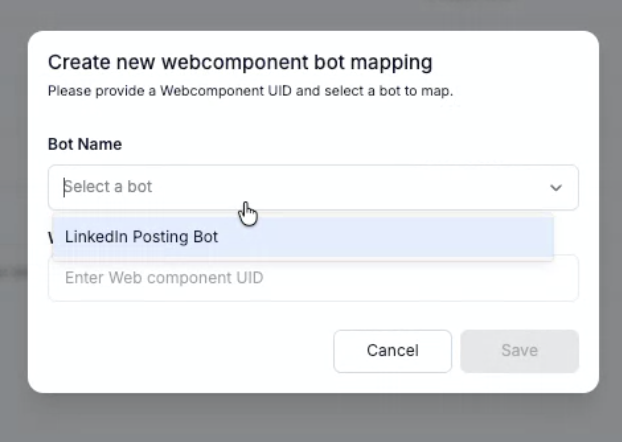The height and width of the screenshot is (442, 622).
Task: Click the empty white area left of Cancel
Action: pos(180,351)
